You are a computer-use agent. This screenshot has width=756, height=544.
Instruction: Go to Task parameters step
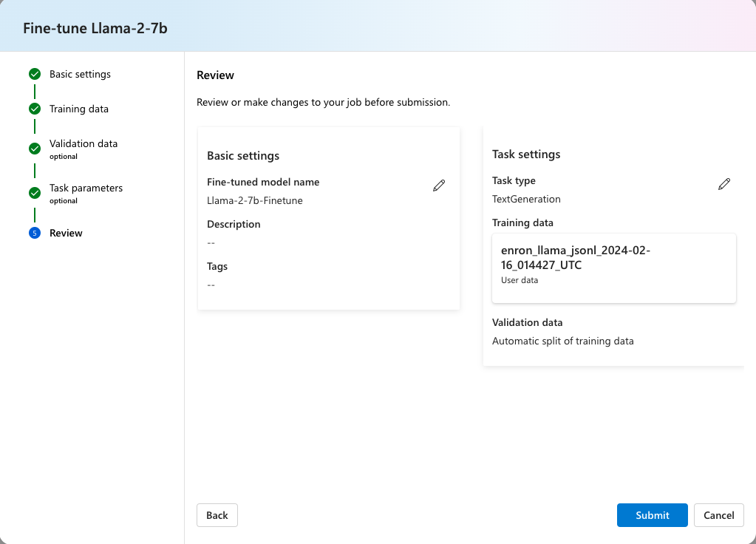click(86, 188)
